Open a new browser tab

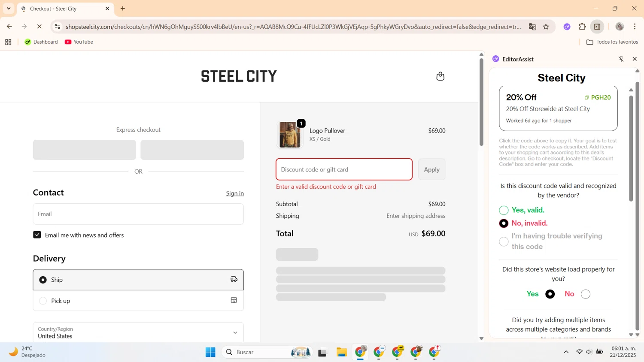pyautogui.click(x=123, y=9)
